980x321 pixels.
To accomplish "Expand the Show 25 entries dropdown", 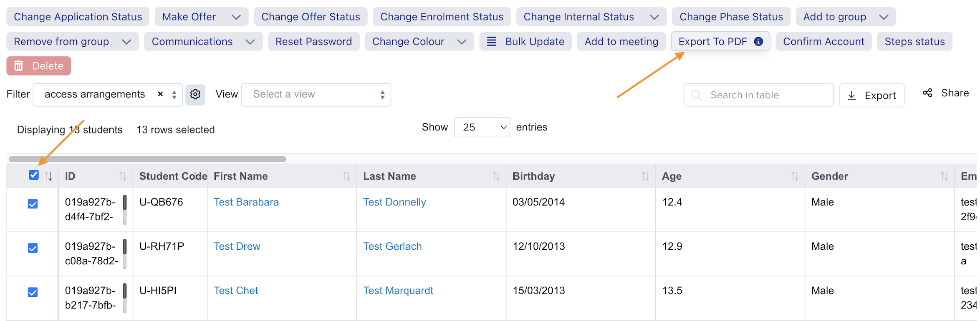I will (482, 127).
